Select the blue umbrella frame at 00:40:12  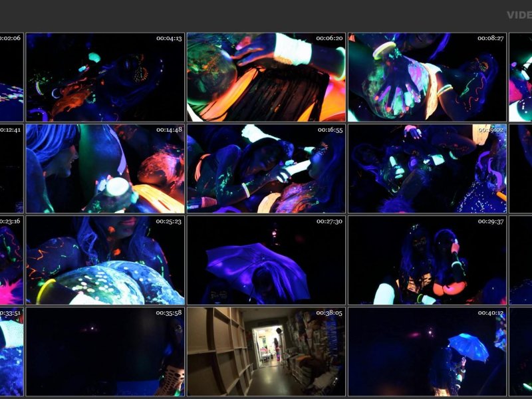click(427, 351)
